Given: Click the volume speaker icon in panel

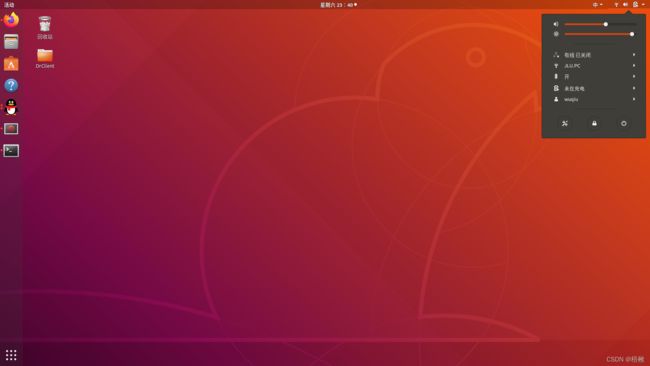Looking at the screenshot, I should 556,24.
